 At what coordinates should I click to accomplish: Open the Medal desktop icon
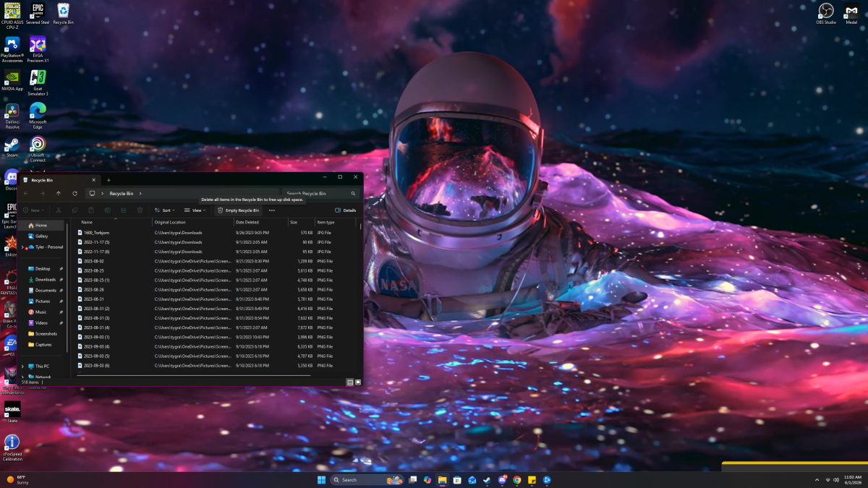851,14
